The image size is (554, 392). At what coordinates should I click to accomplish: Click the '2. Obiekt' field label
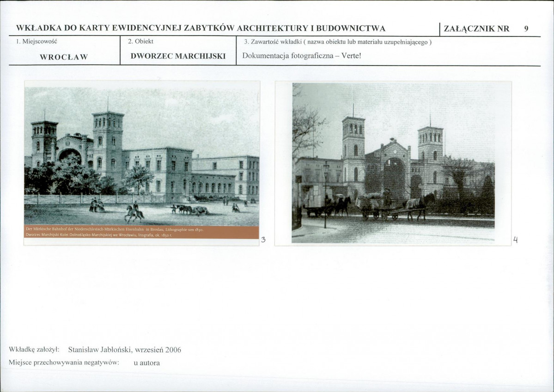140,41
